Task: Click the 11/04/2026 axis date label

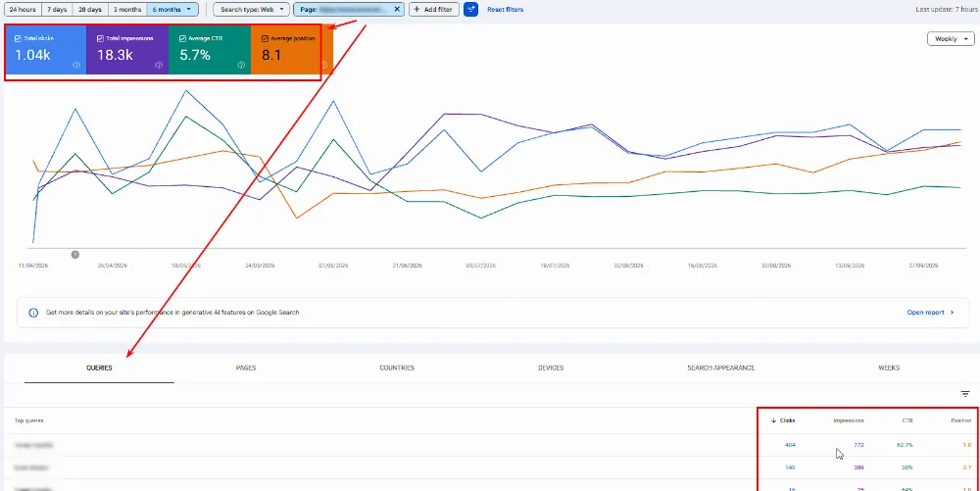Action: pyautogui.click(x=33, y=266)
